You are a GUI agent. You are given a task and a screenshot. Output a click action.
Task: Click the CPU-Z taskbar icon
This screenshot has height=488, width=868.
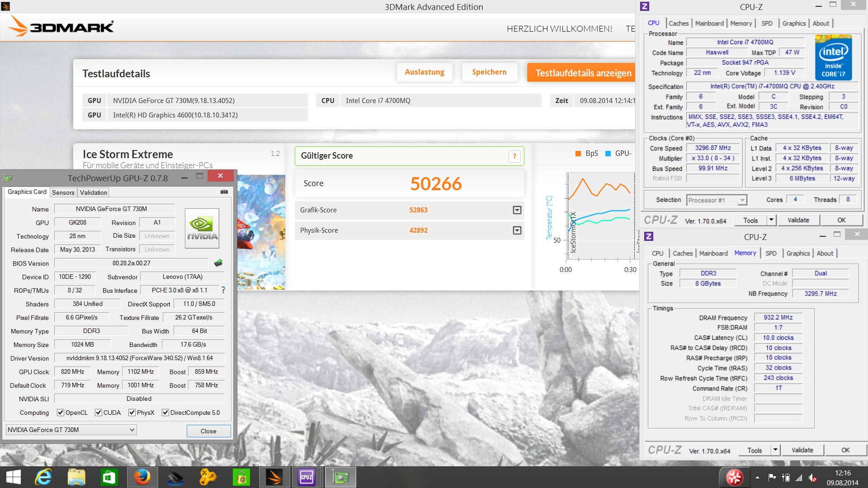click(x=307, y=477)
